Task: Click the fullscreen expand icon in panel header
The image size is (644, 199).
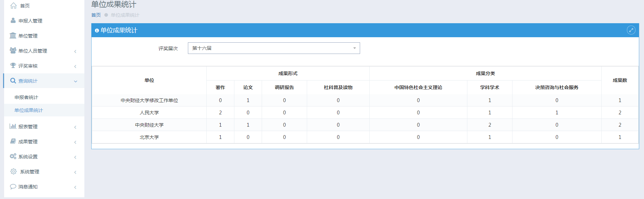Action: 631,30
